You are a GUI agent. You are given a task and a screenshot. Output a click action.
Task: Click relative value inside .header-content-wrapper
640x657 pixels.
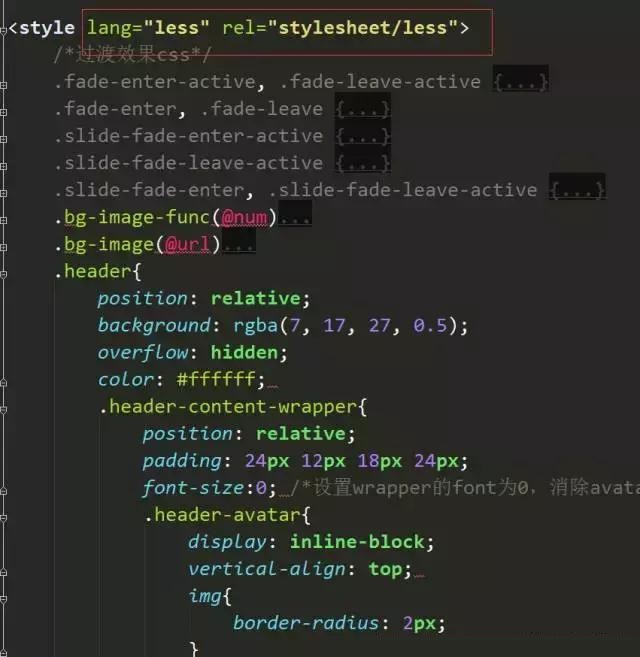click(x=301, y=434)
